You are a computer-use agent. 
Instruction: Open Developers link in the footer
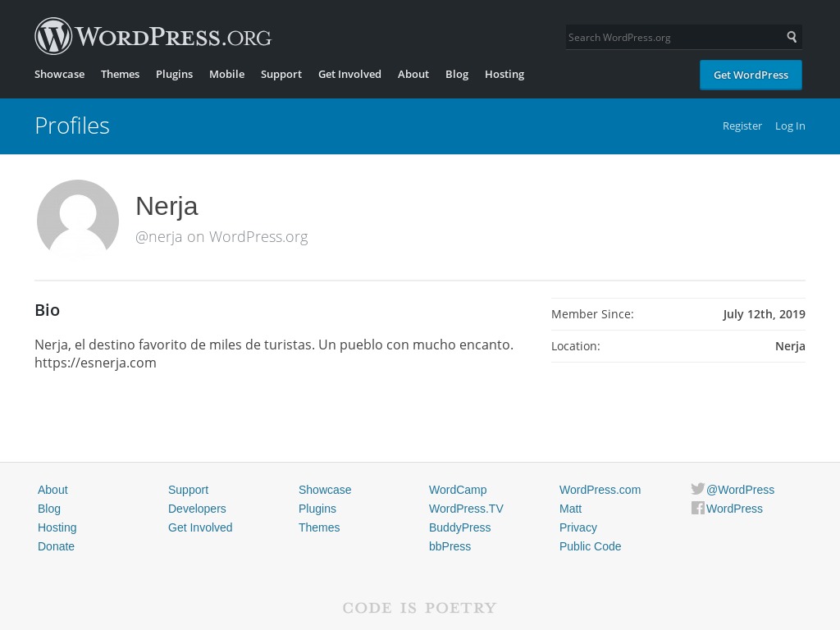point(197,509)
